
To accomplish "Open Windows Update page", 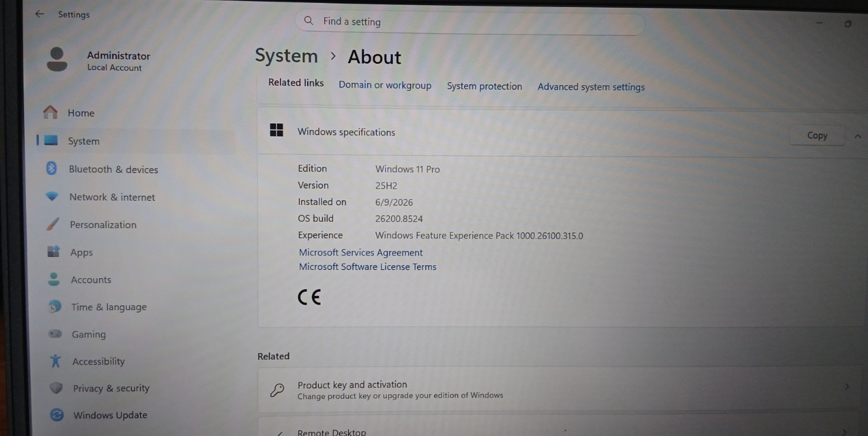I will click(110, 415).
